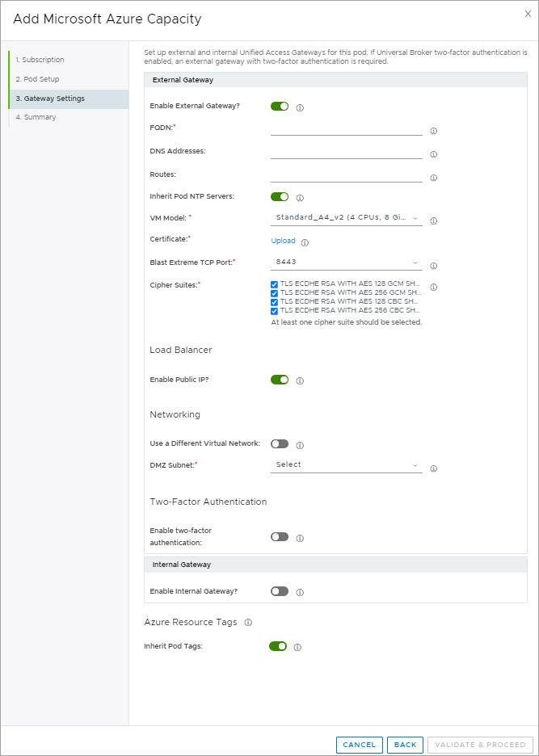Image resolution: width=539 pixels, height=756 pixels.
Task: Click the Upload certificate link
Action: tap(284, 241)
